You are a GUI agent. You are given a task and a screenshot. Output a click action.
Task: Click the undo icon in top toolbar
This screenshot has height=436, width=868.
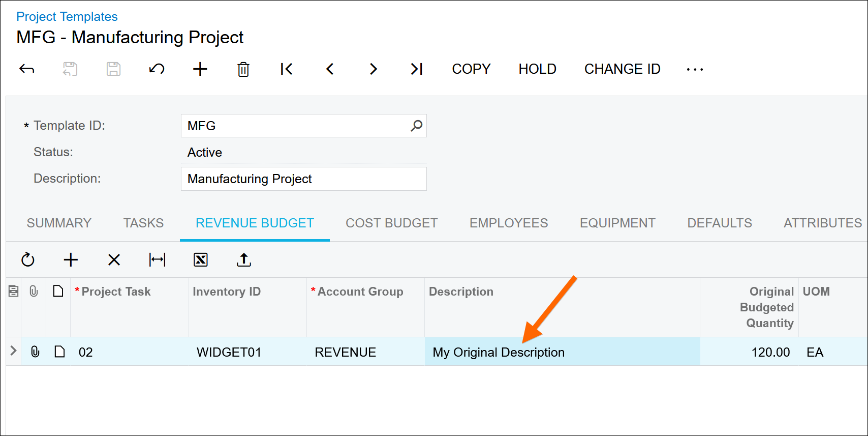[x=157, y=69]
